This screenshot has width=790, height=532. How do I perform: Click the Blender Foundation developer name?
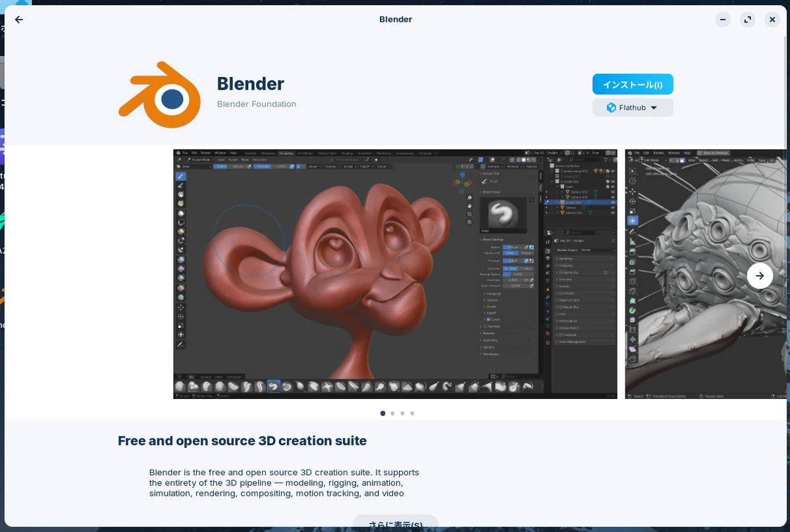click(257, 104)
